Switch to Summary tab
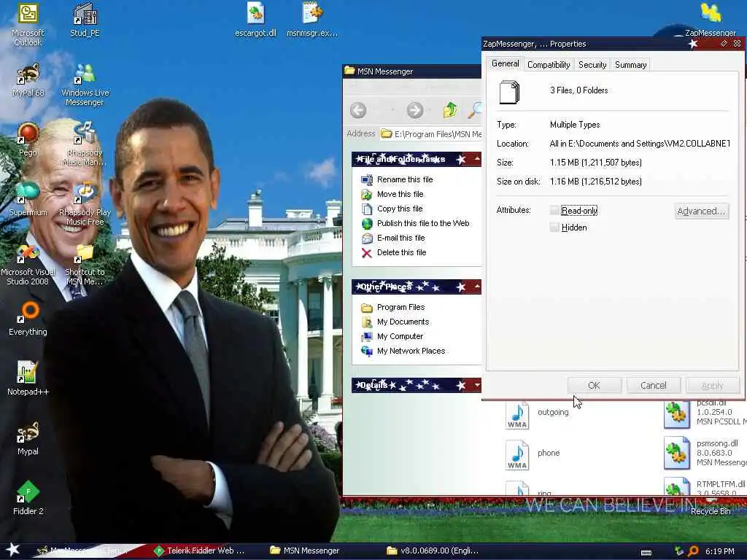This screenshot has width=747, height=560. (x=630, y=65)
